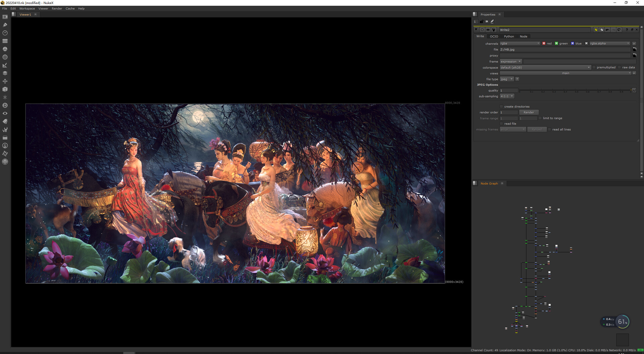The width and height of the screenshot is (644, 354).
Task: Enable the premultiplied checkbox
Action: click(x=594, y=67)
